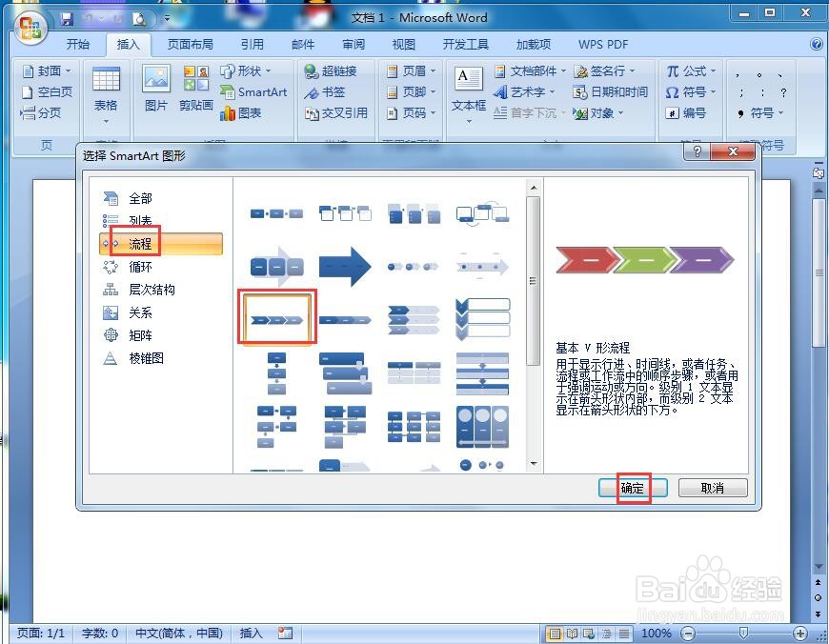Screen dimensions: 829x644
Task: Open the Footer (页脚) dropdown
Action: (412, 92)
